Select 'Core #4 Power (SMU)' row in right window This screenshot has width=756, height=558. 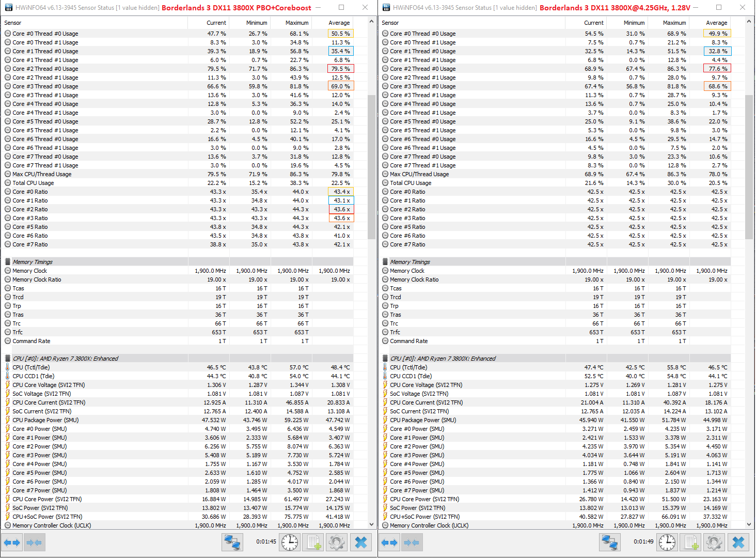click(555, 464)
